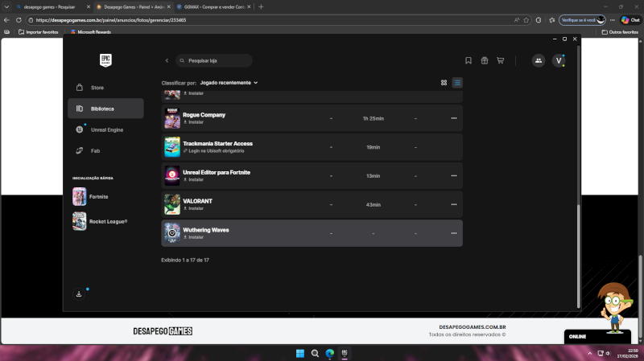Image resolution: width=644 pixels, height=361 pixels.
Task: Open options menu for Wuthering Waves
Action: pos(454,233)
